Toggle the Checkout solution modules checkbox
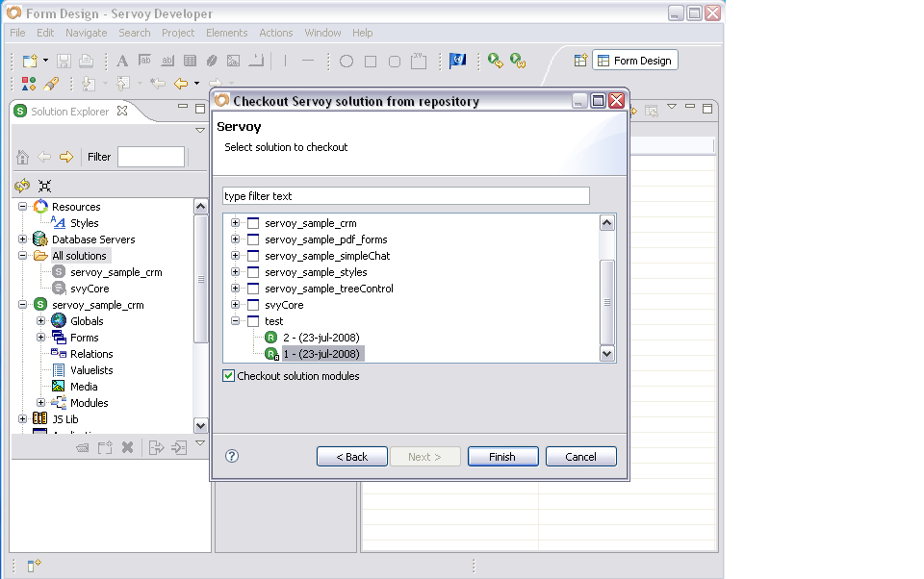 (229, 376)
